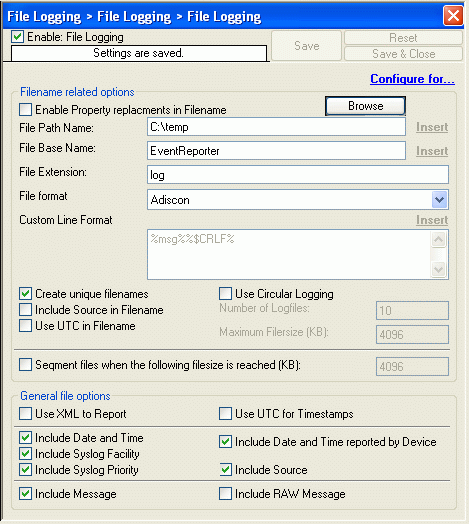Check Use UTC for Timestamps
Image resolution: width=469 pixels, height=524 pixels.
[x=225, y=413]
